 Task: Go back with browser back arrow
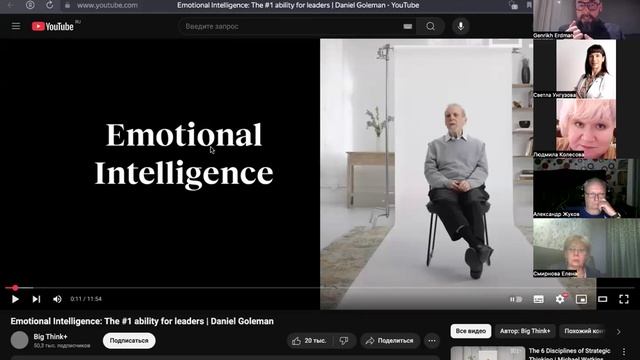click(x=11, y=5)
